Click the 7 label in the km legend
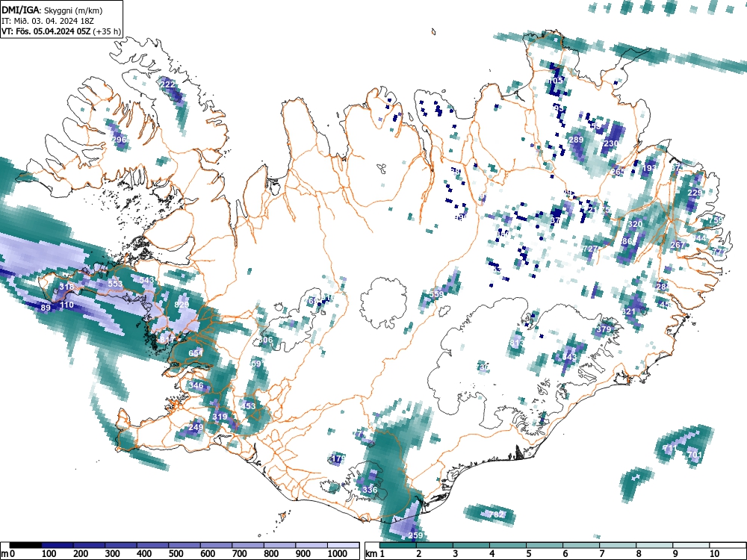Screen dimensions: 747x560 tap(601, 553)
